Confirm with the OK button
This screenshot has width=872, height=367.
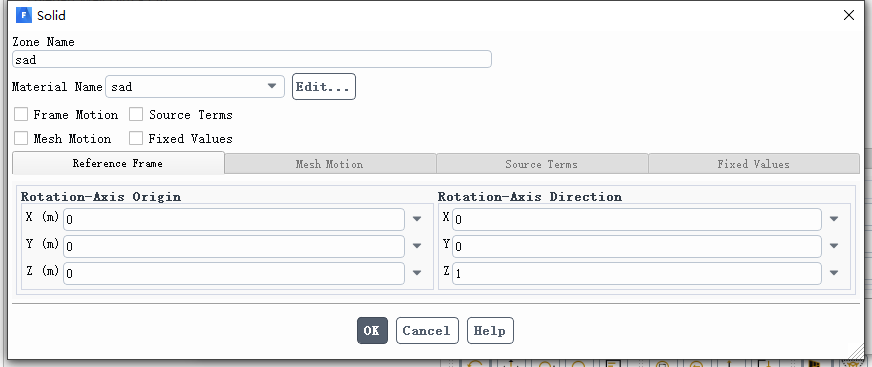click(x=372, y=330)
